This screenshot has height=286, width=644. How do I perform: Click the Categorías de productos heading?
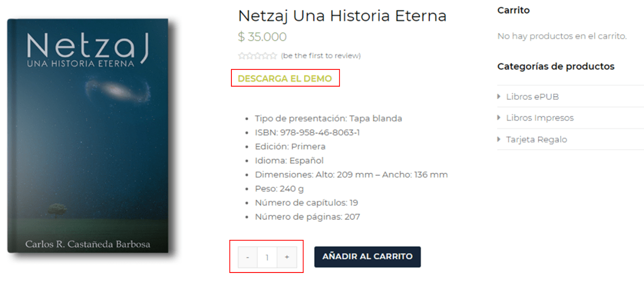[x=556, y=66]
